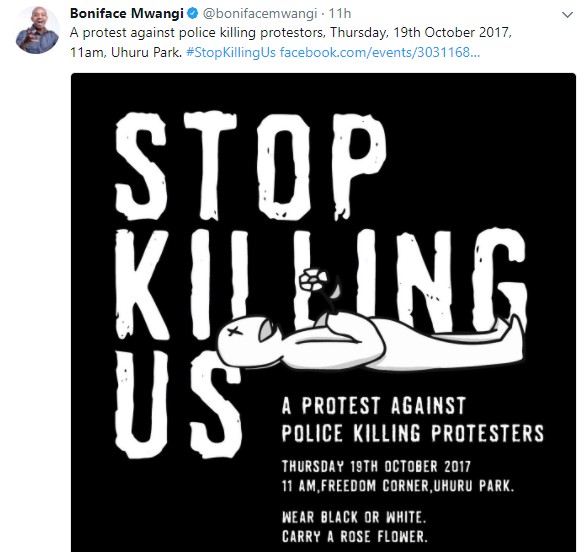
Task: Click the '11am, Uhuru Park.' tweet text
Action: pos(126,52)
